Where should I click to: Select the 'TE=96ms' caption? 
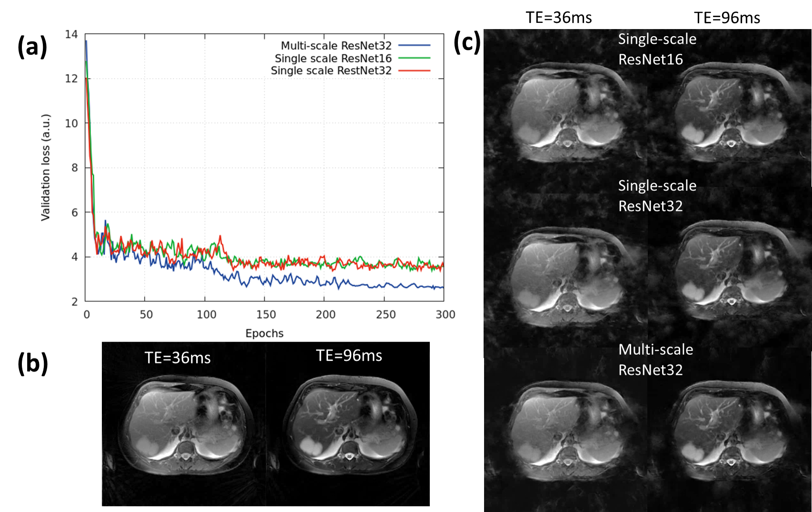click(x=349, y=356)
